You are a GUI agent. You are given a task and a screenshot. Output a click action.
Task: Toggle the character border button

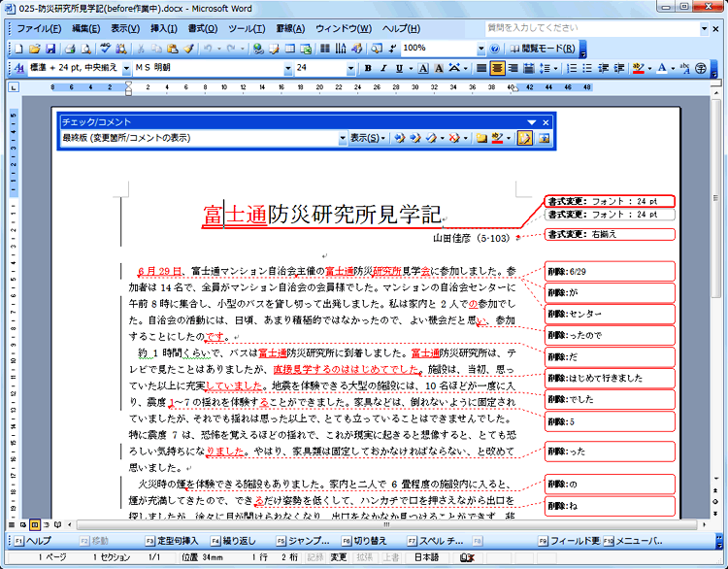click(x=423, y=69)
